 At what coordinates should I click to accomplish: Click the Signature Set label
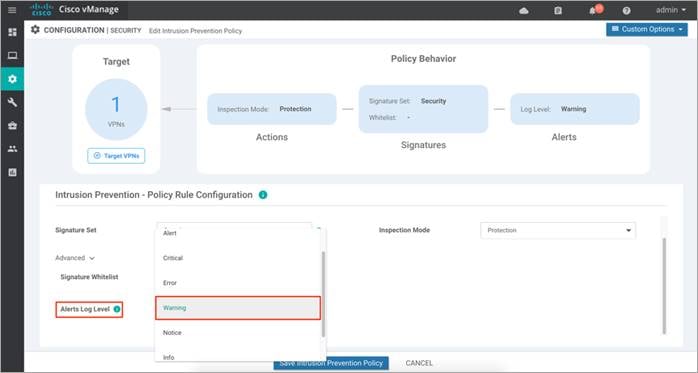click(76, 230)
